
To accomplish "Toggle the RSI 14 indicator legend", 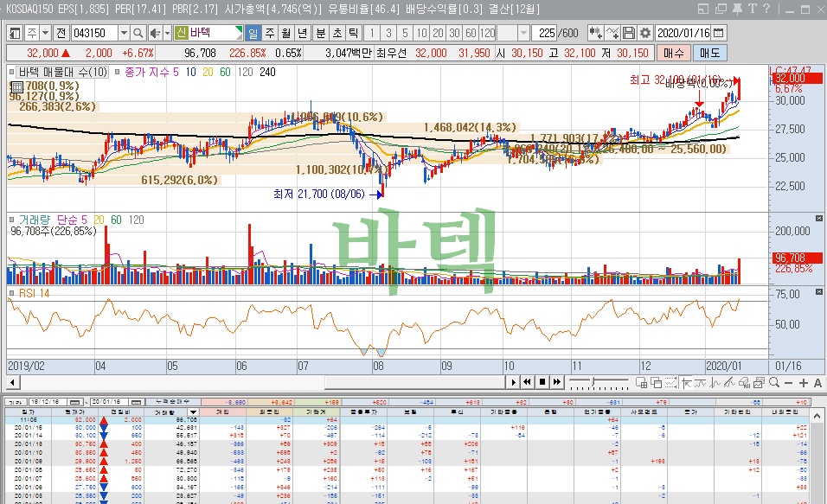I will pos(34,293).
